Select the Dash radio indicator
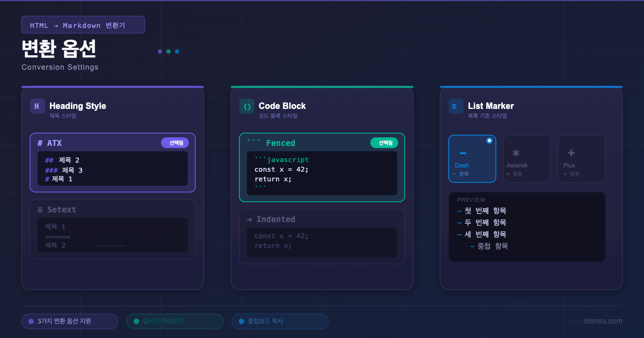 point(489,141)
